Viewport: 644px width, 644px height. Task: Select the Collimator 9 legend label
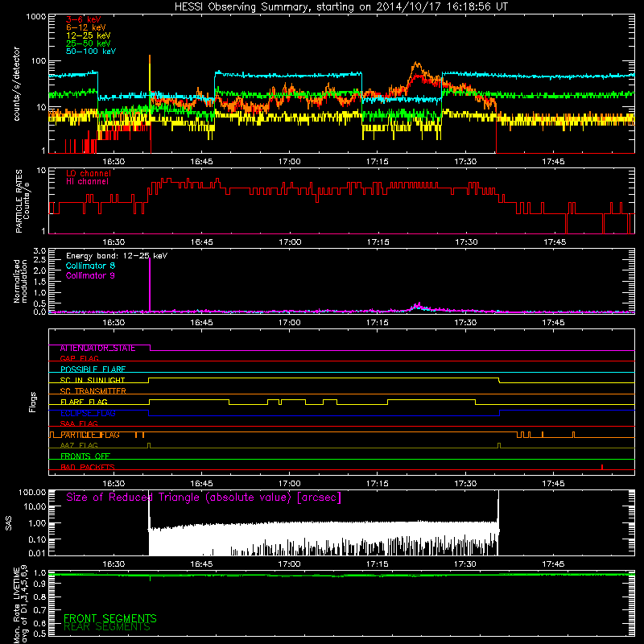[90, 275]
